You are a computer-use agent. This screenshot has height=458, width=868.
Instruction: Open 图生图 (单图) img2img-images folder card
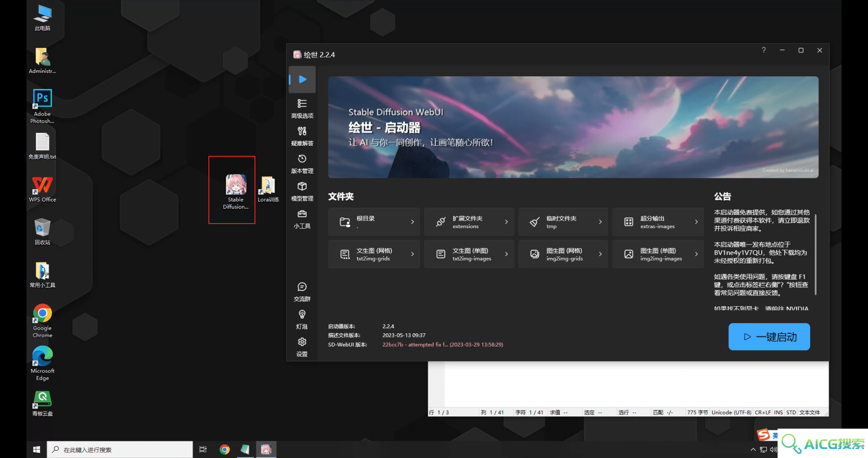point(658,254)
